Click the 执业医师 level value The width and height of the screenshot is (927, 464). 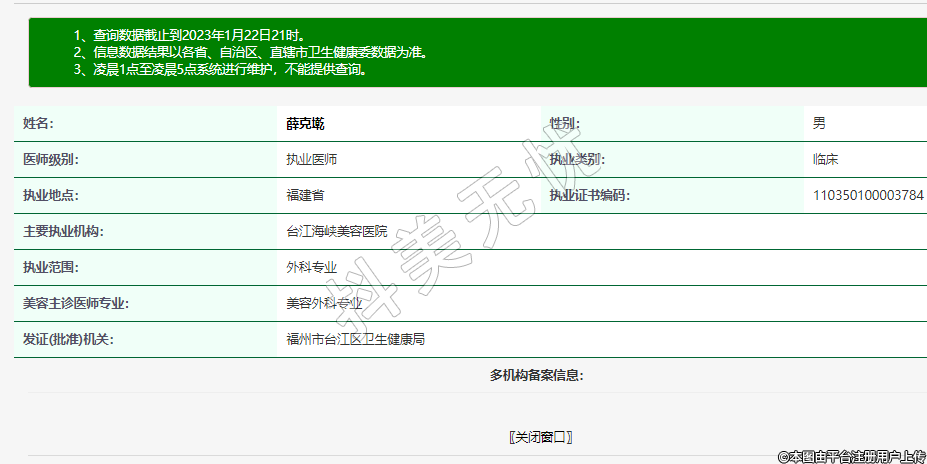pos(312,160)
